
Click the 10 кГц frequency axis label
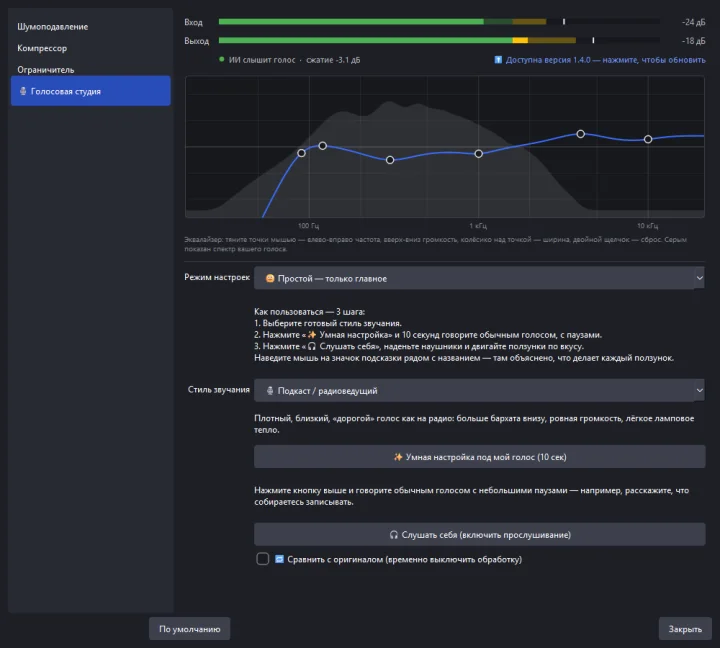(647, 226)
